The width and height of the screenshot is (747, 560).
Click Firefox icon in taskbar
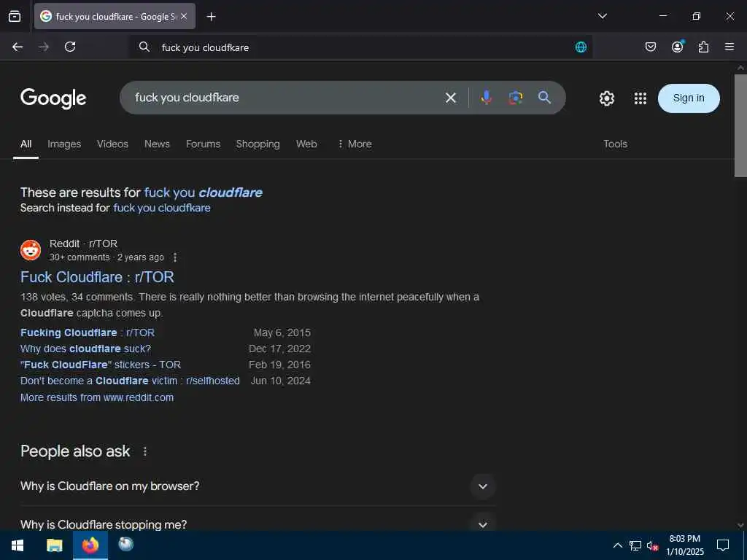coord(90,545)
